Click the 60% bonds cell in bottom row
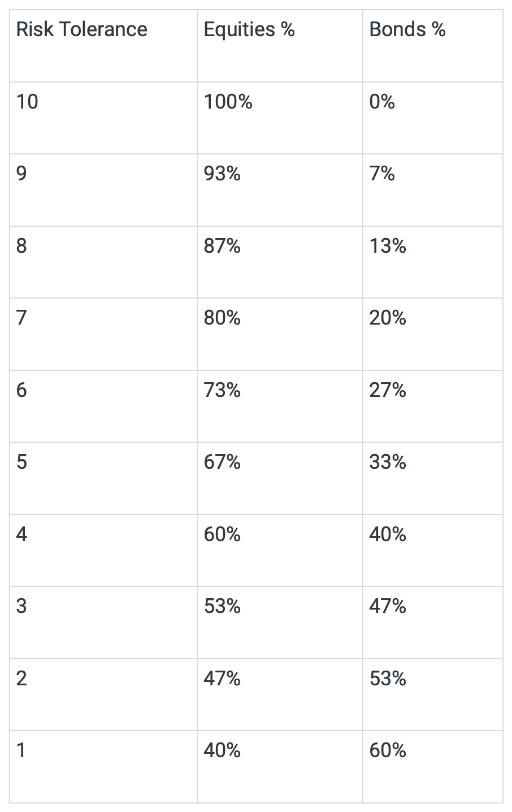The height and width of the screenshot is (812, 512). pyautogui.click(x=433, y=767)
